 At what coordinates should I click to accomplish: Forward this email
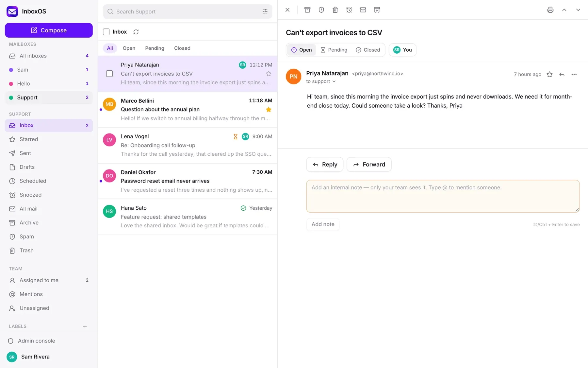[369, 165]
